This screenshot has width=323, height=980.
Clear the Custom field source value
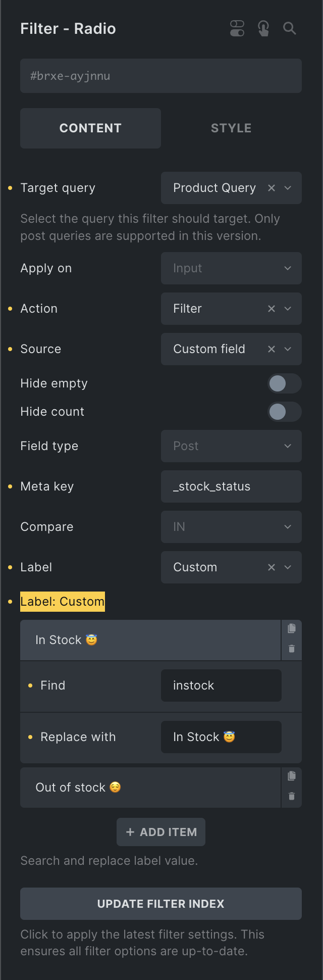[272, 349]
